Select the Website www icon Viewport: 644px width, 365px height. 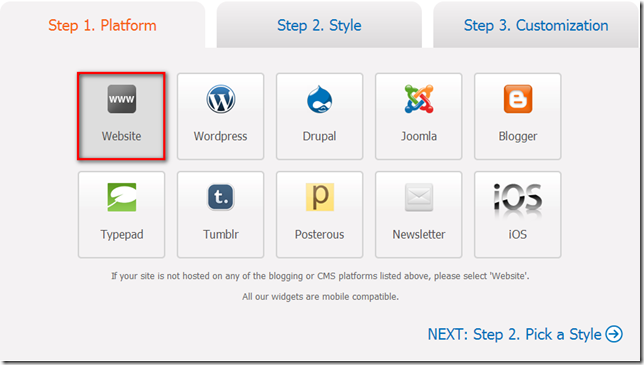(122, 99)
